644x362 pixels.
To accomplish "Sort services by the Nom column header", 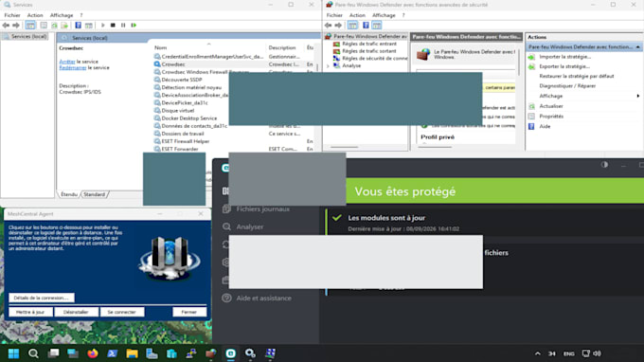I will pyautogui.click(x=160, y=47).
